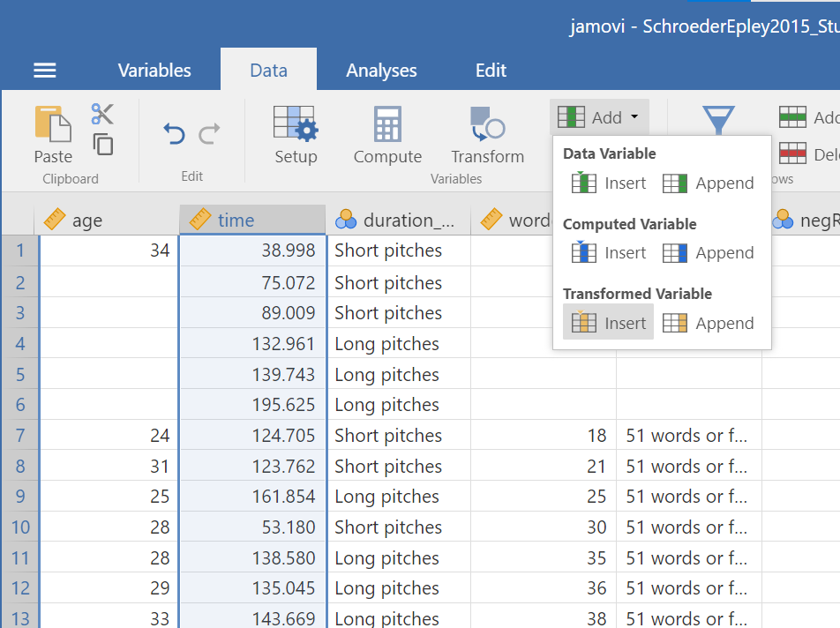The height and width of the screenshot is (628, 840).
Task: Insert a new Data Variable
Action: point(609,183)
